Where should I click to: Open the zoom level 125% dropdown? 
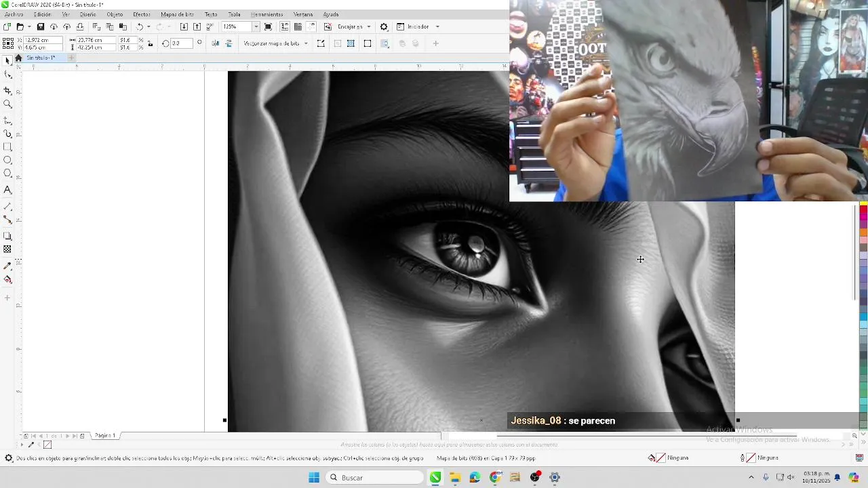[256, 26]
